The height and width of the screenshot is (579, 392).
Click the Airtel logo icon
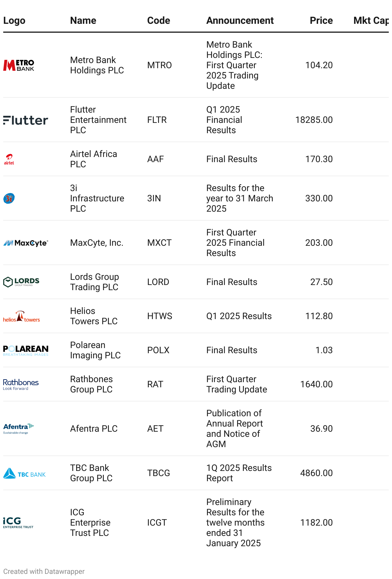(9, 159)
